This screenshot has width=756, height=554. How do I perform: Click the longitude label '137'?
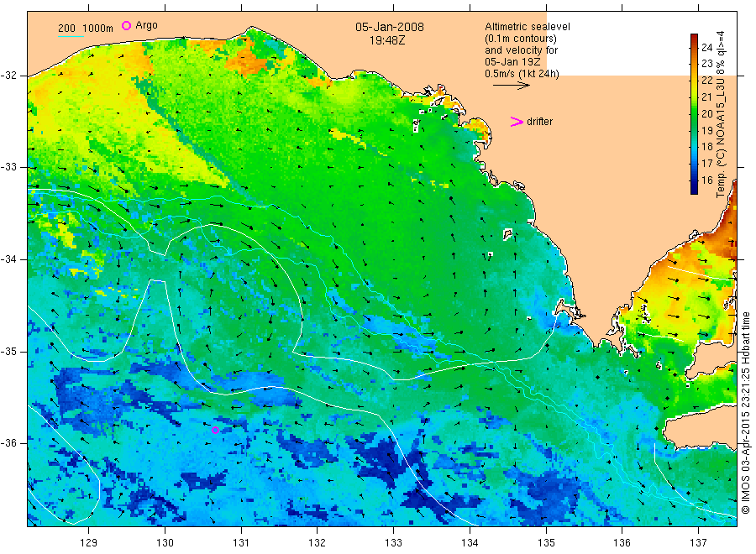tap(698, 543)
